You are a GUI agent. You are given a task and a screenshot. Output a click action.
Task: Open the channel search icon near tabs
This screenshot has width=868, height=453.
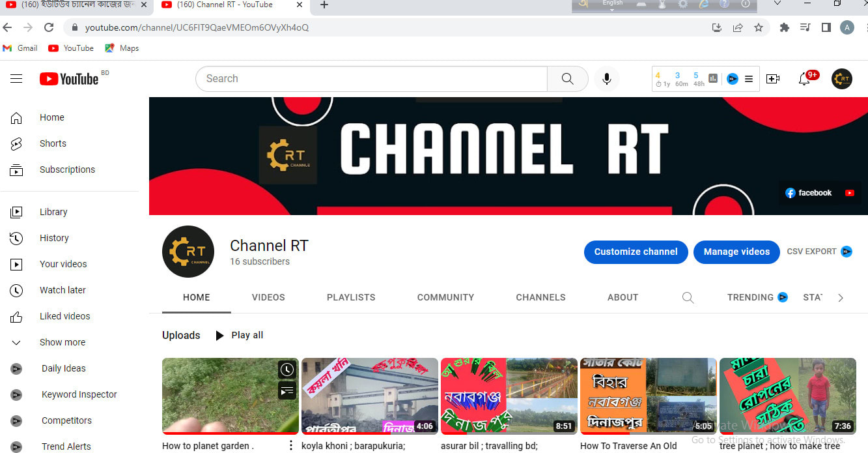688,297
